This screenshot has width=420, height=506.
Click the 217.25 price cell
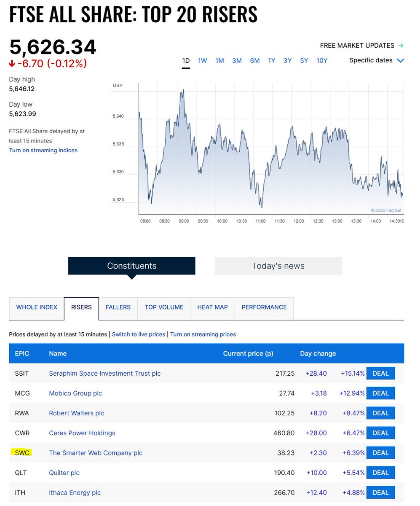point(284,374)
